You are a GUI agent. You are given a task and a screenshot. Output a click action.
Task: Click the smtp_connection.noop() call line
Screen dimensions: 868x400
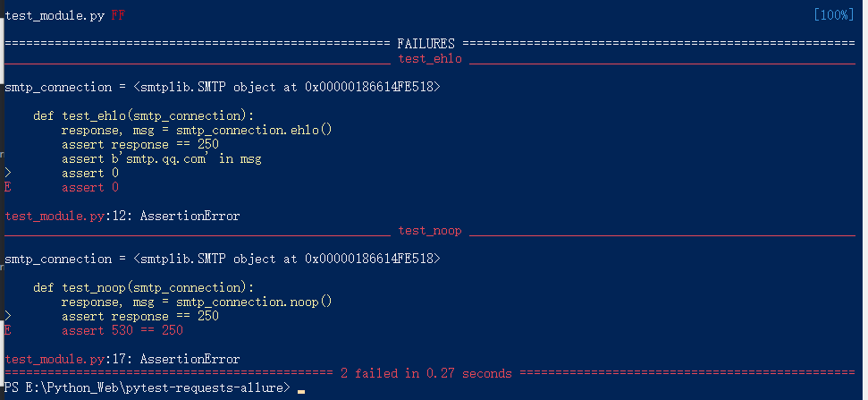pos(196,302)
